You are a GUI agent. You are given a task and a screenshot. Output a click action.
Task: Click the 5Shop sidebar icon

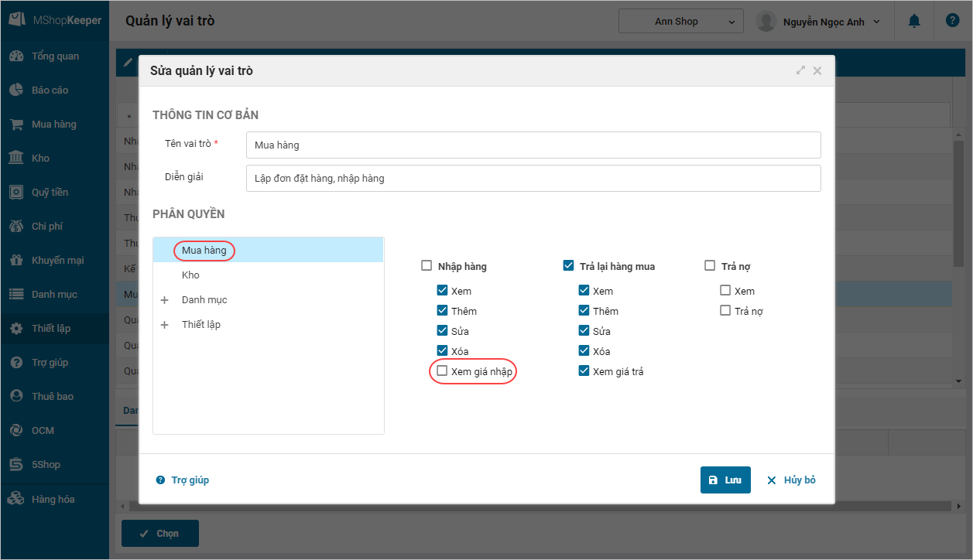click(x=15, y=465)
